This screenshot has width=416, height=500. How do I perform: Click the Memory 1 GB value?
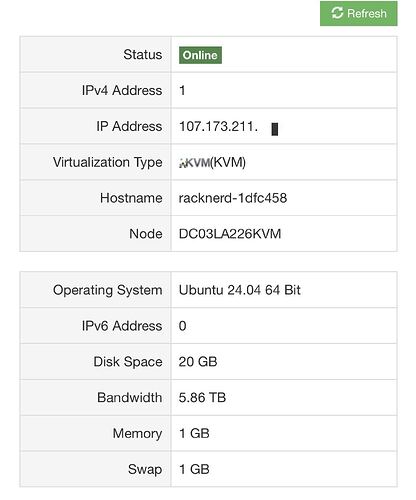click(x=194, y=434)
